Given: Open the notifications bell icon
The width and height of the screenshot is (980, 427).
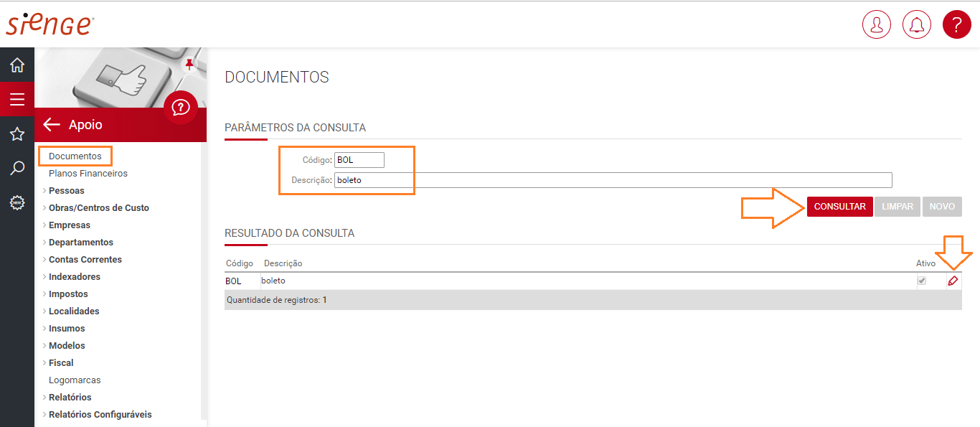Looking at the screenshot, I should (916, 24).
